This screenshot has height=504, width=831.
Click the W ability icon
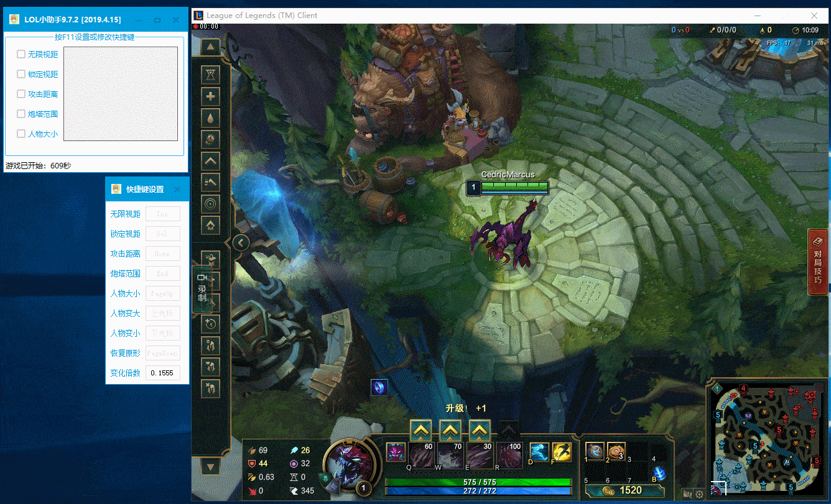(450, 455)
